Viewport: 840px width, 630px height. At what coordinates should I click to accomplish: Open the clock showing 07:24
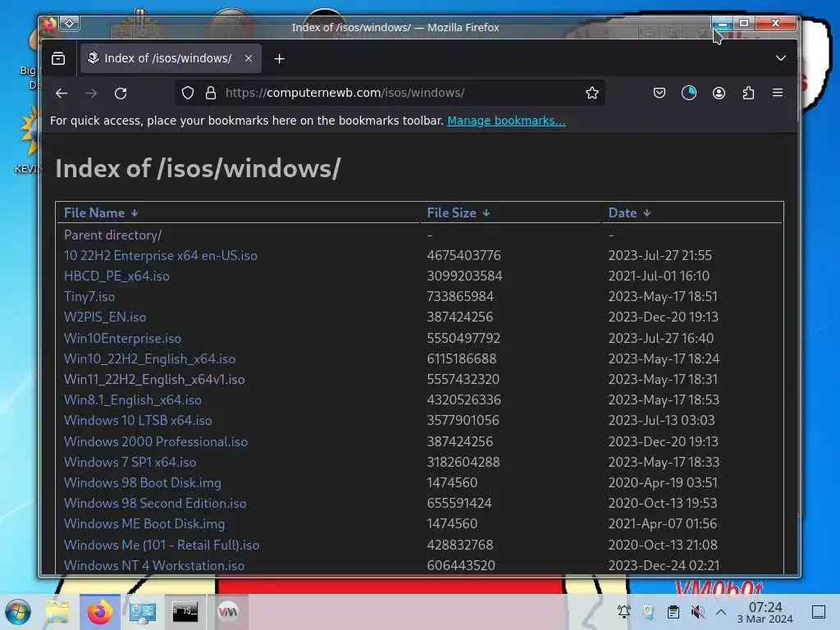tap(765, 612)
